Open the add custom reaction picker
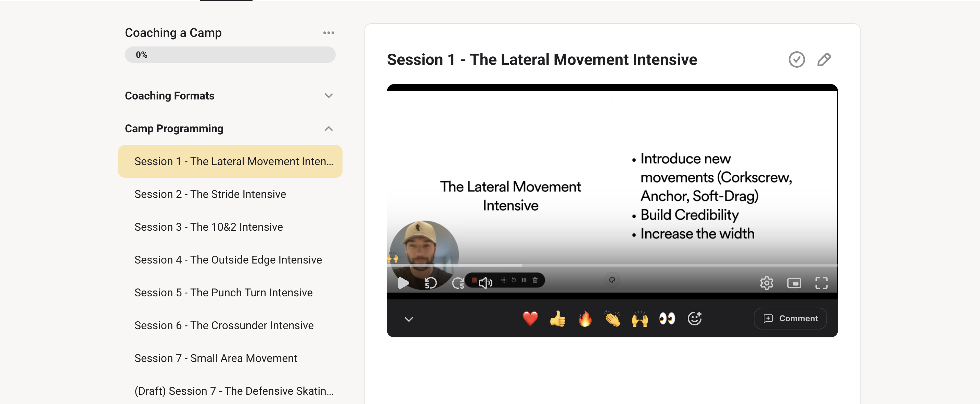Screen dimensions: 980x404 point(695,319)
